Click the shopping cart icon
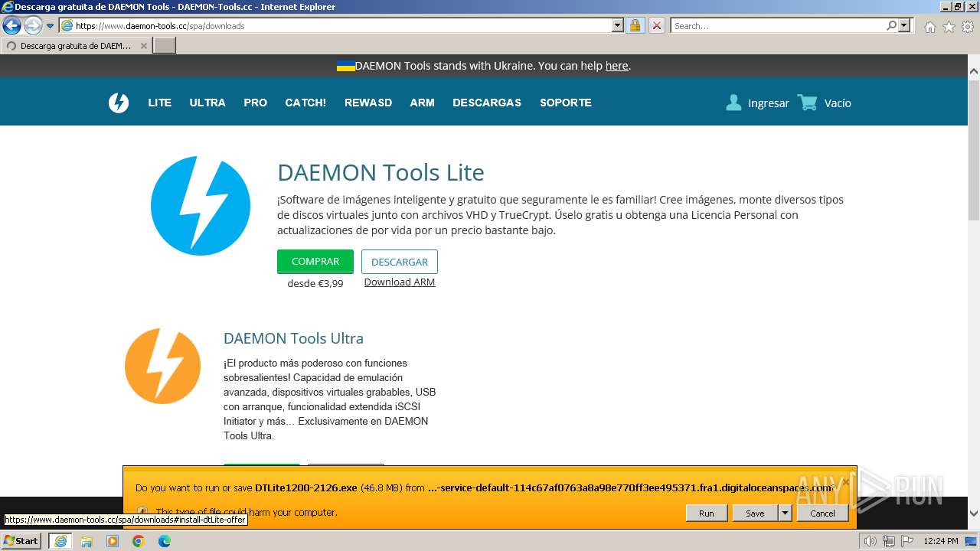 807,103
